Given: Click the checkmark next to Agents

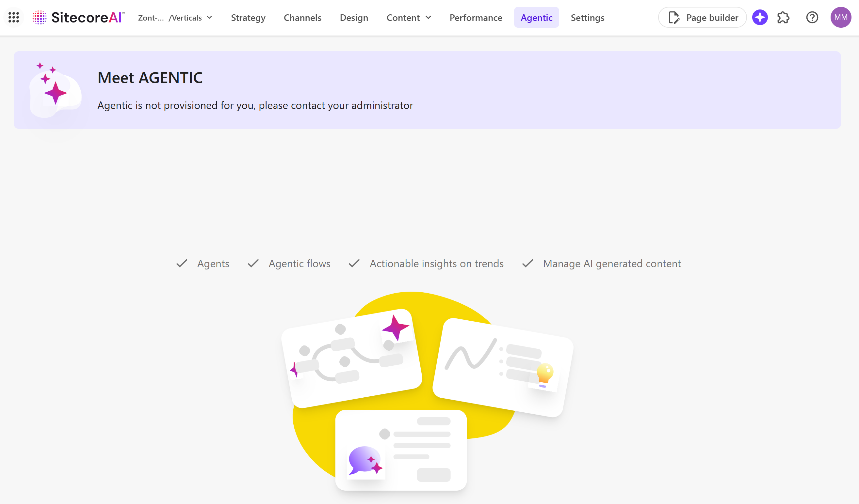Looking at the screenshot, I should pyautogui.click(x=182, y=263).
